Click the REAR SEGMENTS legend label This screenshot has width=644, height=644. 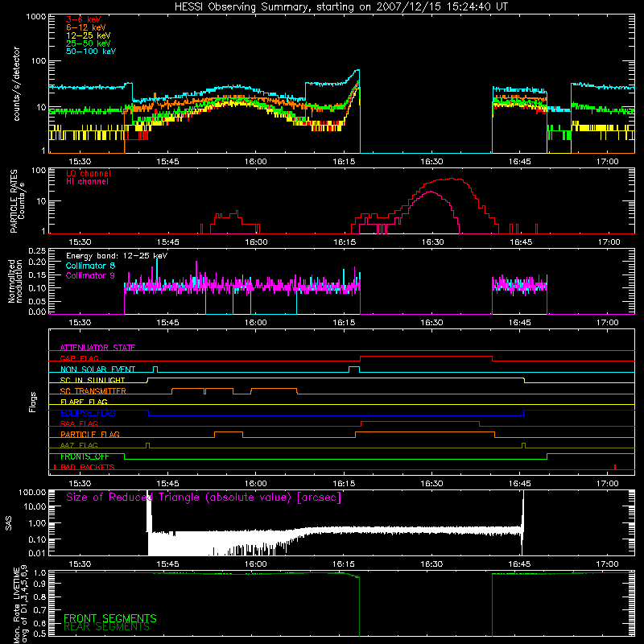(x=107, y=627)
